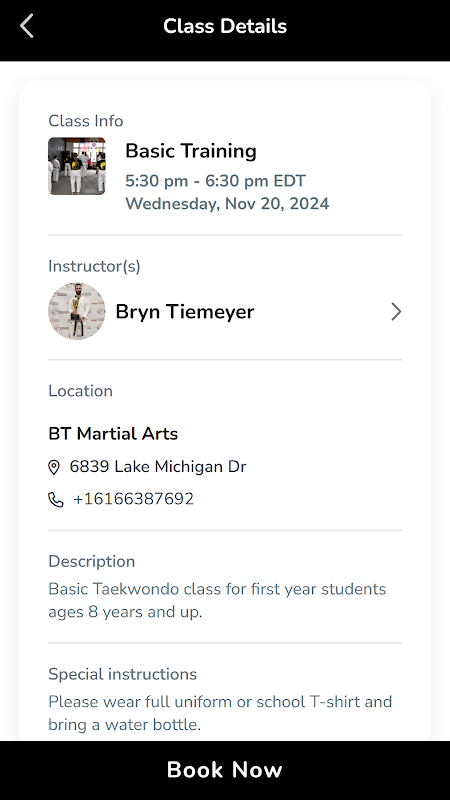Open the Basic Training class thumbnail
The height and width of the screenshot is (800, 450).
click(77, 166)
